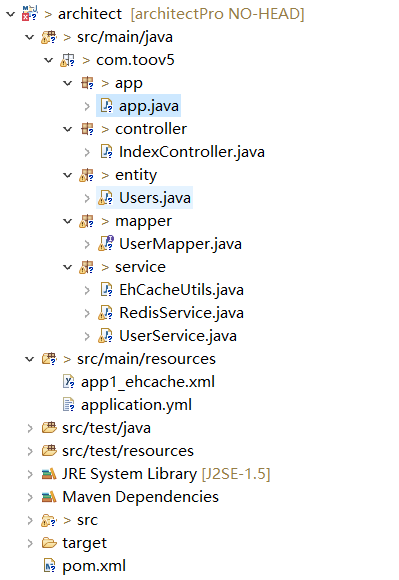399x580 pixels.
Task: Select RedisService.java file name
Action: [x=181, y=313]
